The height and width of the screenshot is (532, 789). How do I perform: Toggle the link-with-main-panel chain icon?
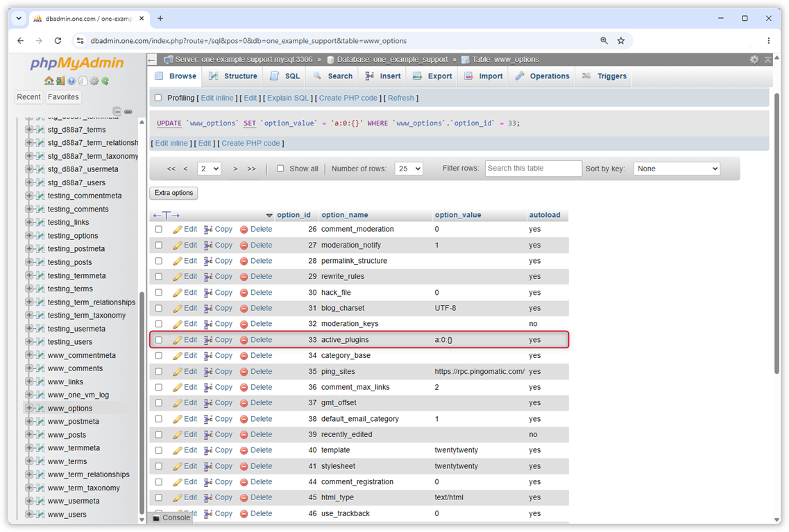point(128,111)
